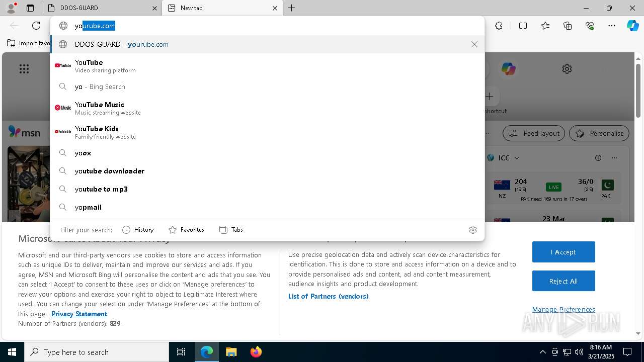Open the Collections toolbar icon
Viewport: 644px width, 362px height.
click(x=568, y=26)
